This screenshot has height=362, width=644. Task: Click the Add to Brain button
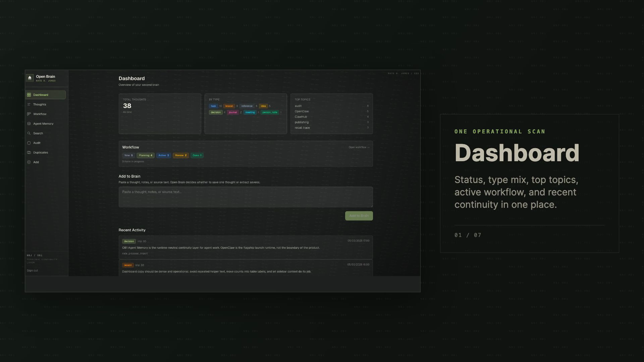(359, 216)
